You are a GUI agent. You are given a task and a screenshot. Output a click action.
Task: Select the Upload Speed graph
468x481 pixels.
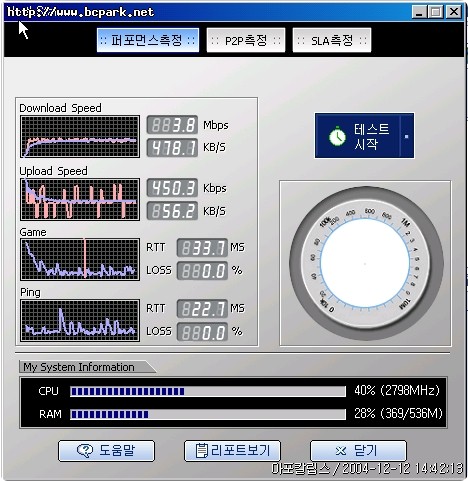pos(80,199)
